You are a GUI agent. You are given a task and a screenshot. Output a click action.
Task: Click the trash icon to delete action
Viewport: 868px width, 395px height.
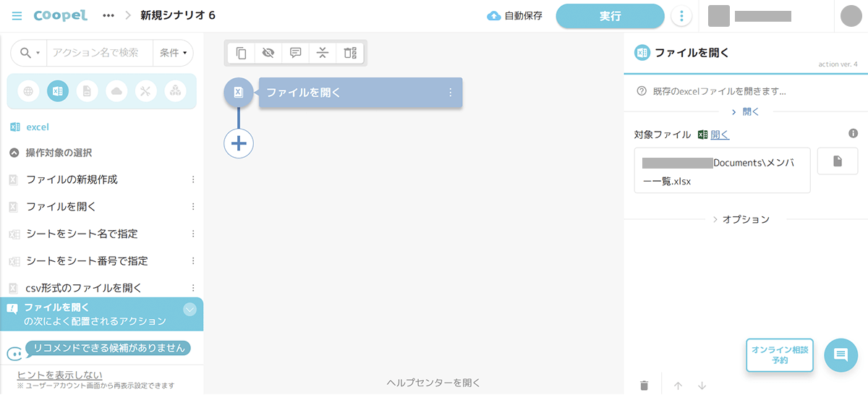(644, 386)
